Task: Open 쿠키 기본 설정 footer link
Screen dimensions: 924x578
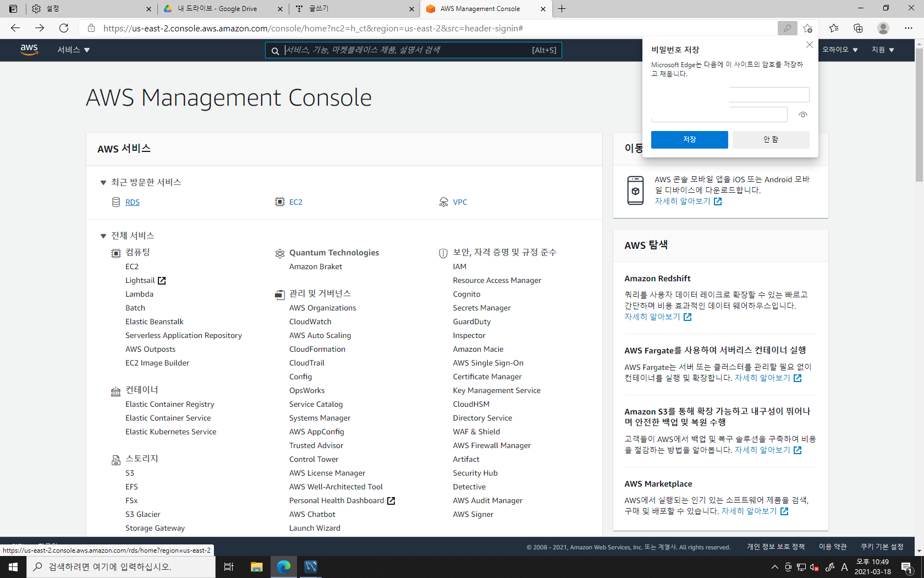Action: [x=882, y=547]
